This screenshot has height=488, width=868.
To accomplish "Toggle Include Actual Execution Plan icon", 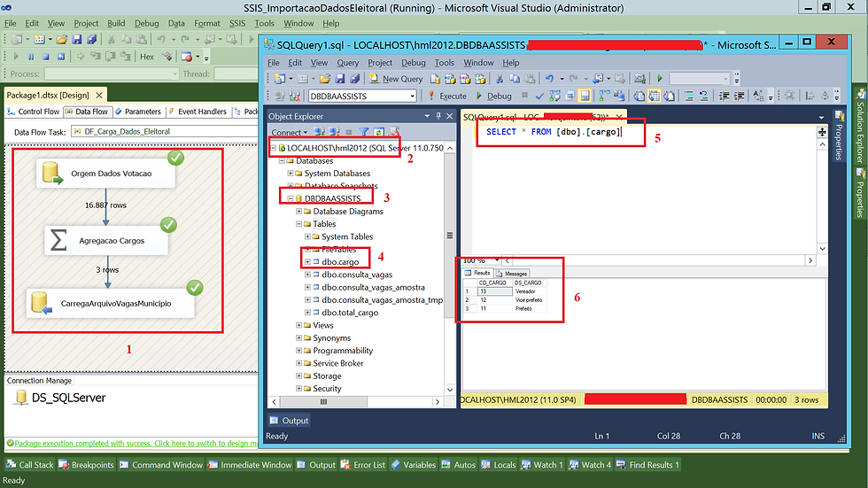I will pyautogui.click(x=604, y=97).
